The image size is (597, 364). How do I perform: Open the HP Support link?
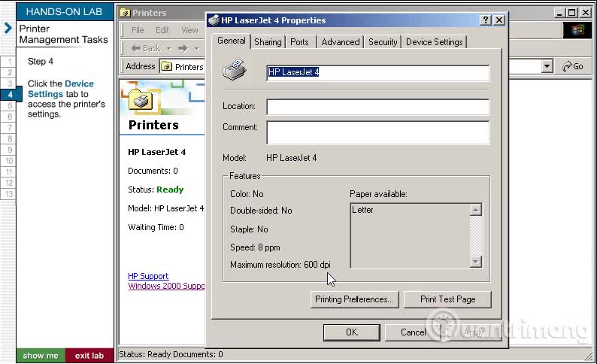coord(148,276)
